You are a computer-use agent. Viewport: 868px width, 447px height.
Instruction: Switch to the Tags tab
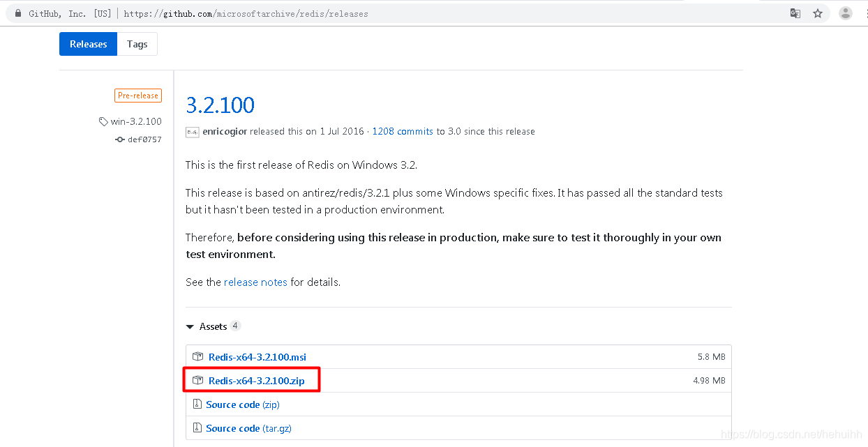coord(137,44)
